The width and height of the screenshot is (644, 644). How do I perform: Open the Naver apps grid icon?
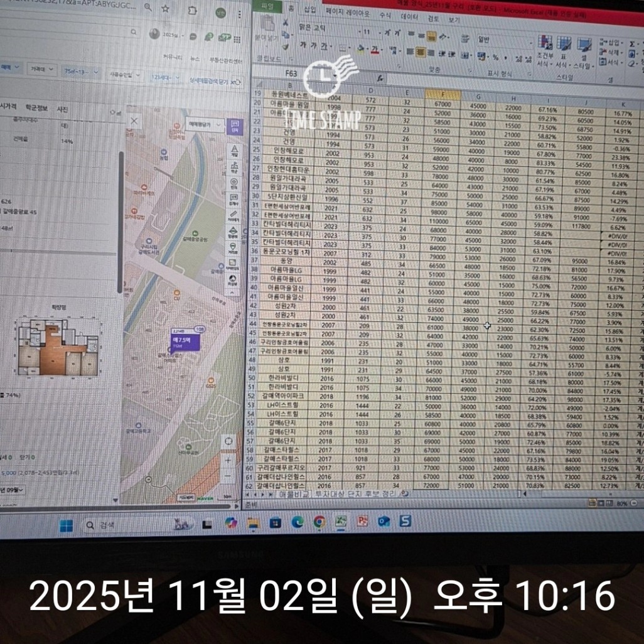[237, 39]
